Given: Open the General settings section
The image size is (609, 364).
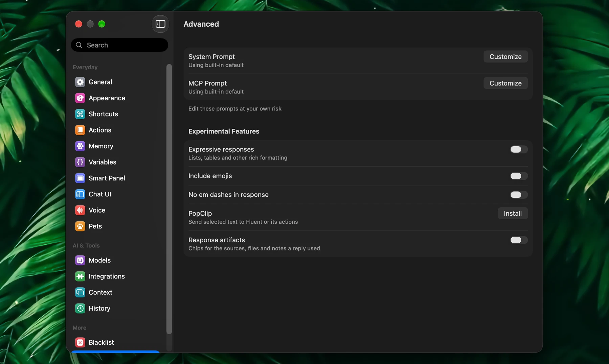Looking at the screenshot, I should pyautogui.click(x=115, y=82).
